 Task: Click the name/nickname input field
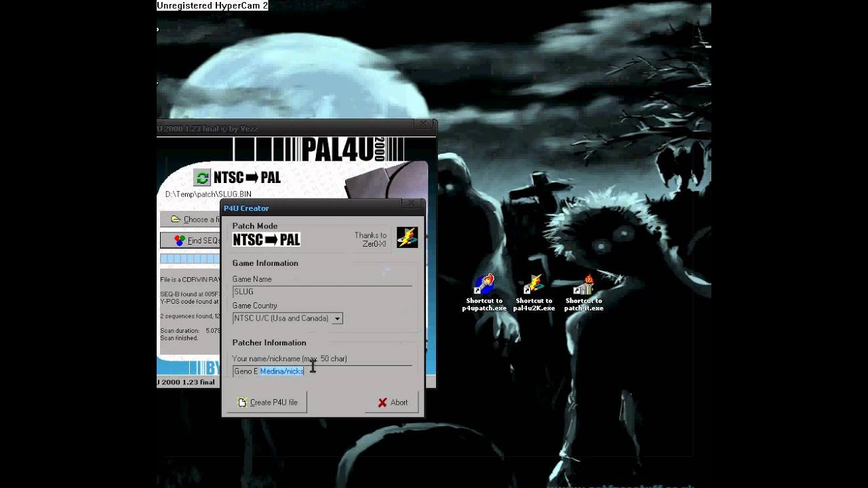click(x=322, y=371)
